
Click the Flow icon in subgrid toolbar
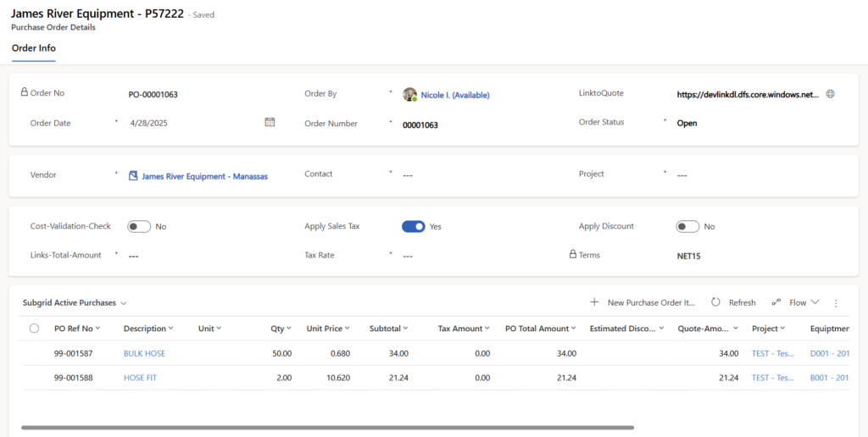coord(776,302)
